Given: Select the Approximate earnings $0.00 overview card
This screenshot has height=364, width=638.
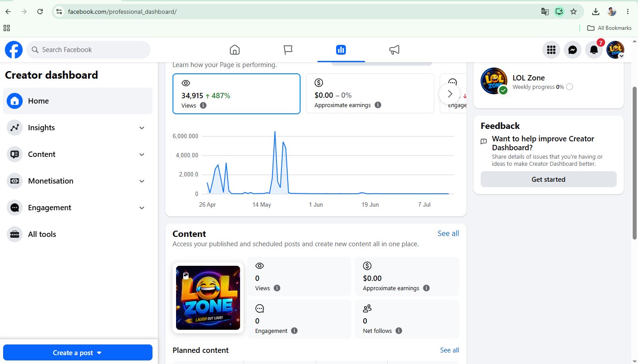Looking at the screenshot, I should tap(370, 93).
